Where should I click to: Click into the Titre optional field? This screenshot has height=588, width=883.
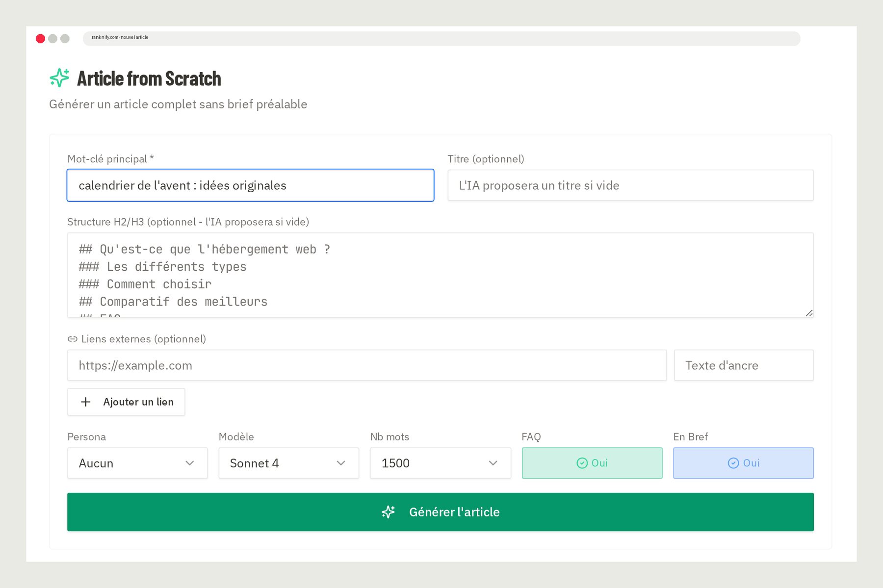[x=630, y=185]
